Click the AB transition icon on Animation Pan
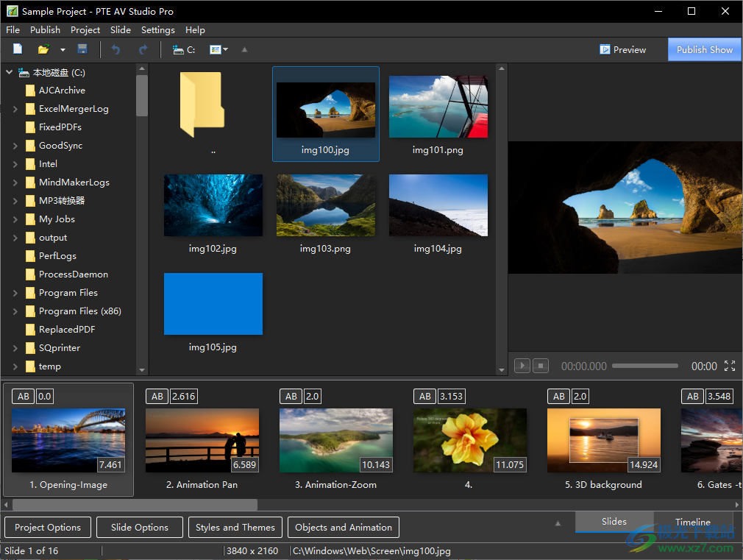Screen dimensions: 743x560 [157, 397]
